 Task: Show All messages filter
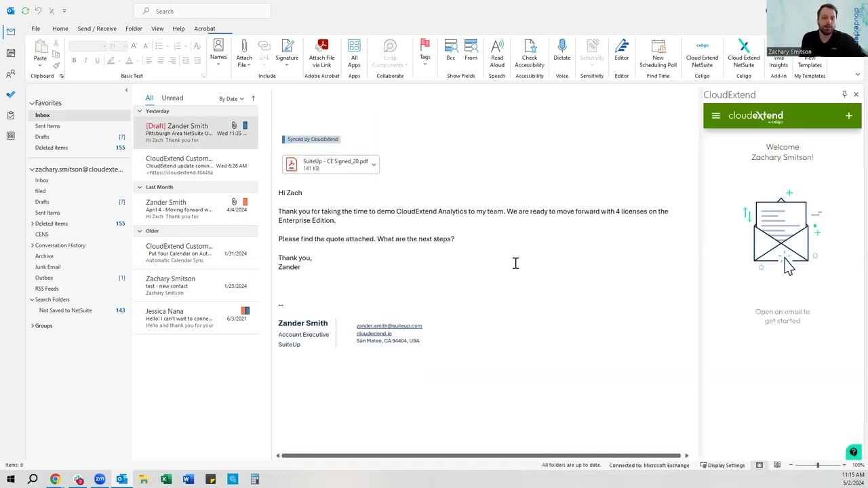coord(149,98)
